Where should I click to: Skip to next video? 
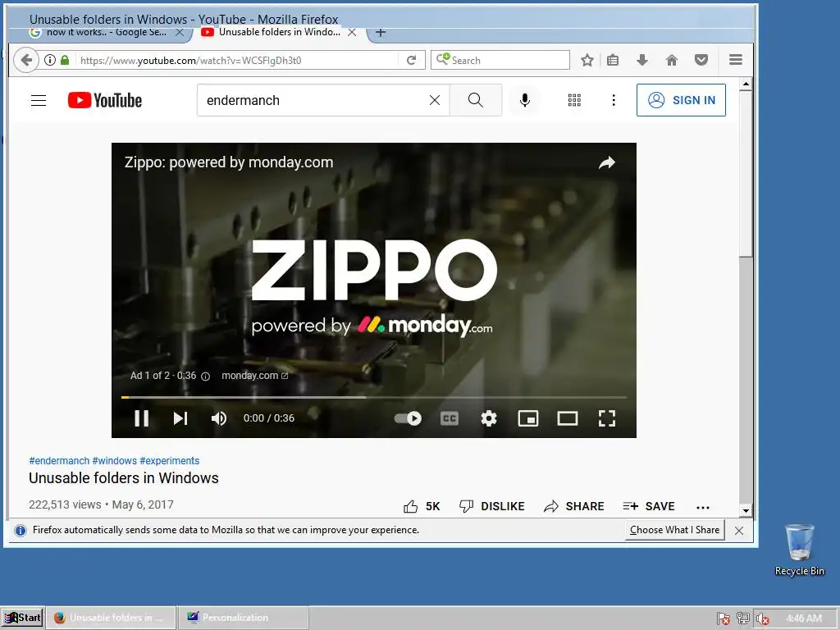coord(180,418)
